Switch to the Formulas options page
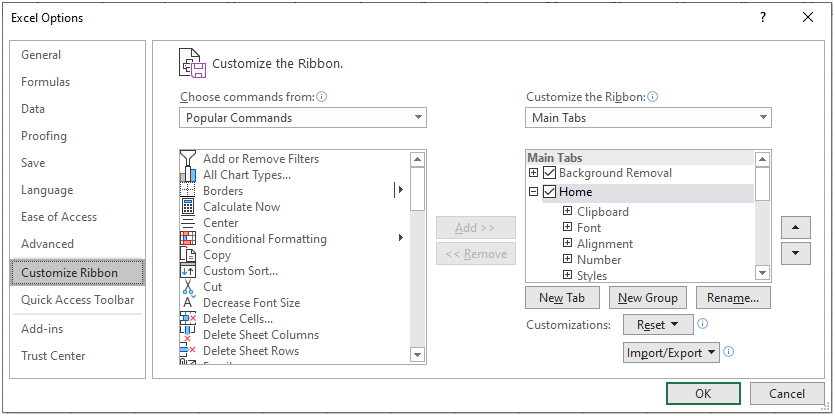Viewport: 835px width, 416px height. (46, 82)
